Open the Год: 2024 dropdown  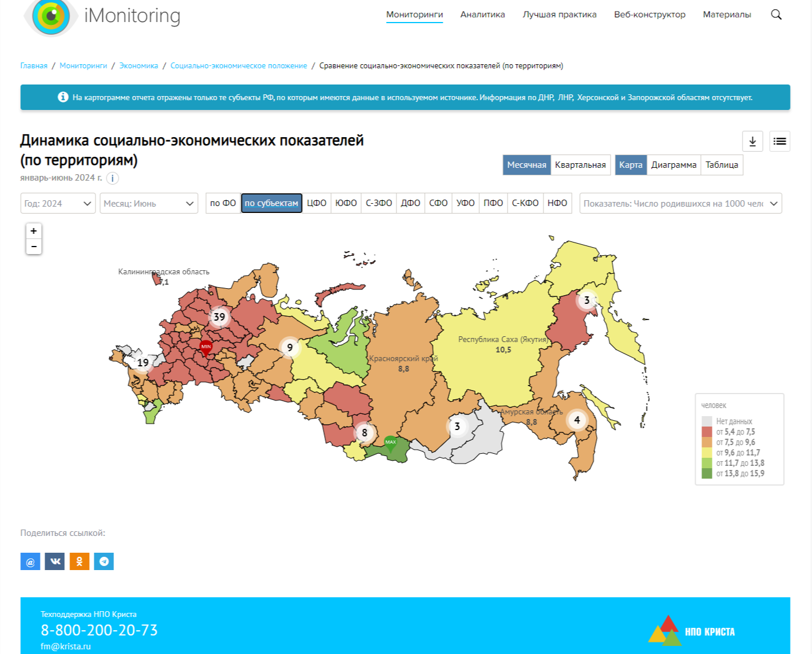pyautogui.click(x=58, y=204)
